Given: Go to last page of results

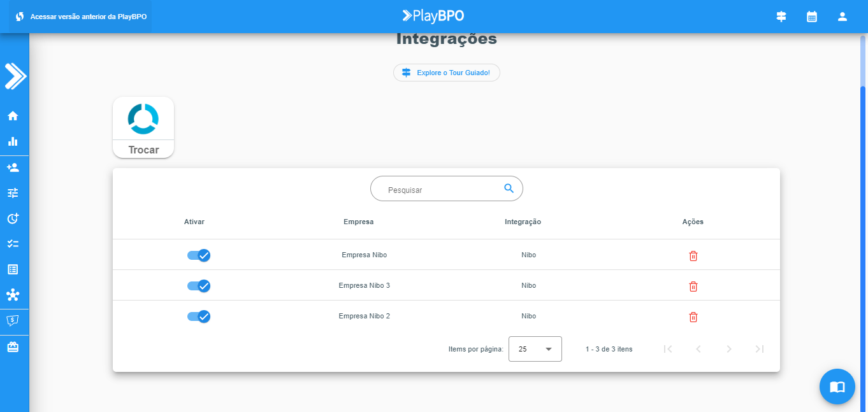Looking at the screenshot, I should tap(760, 349).
